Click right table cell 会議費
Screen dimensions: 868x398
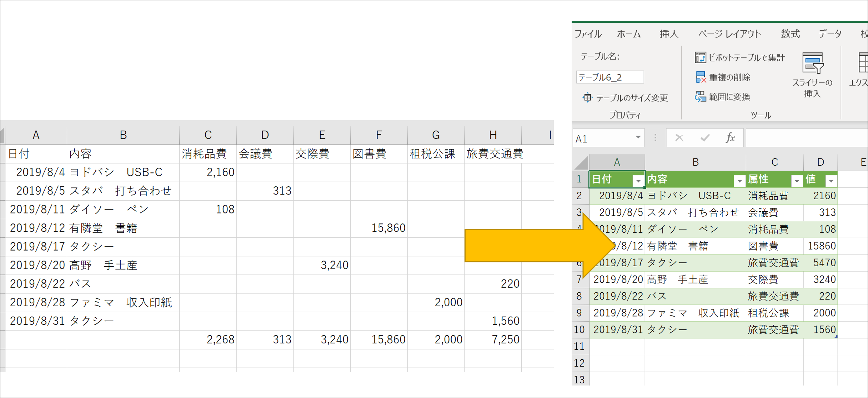coord(775,212)
